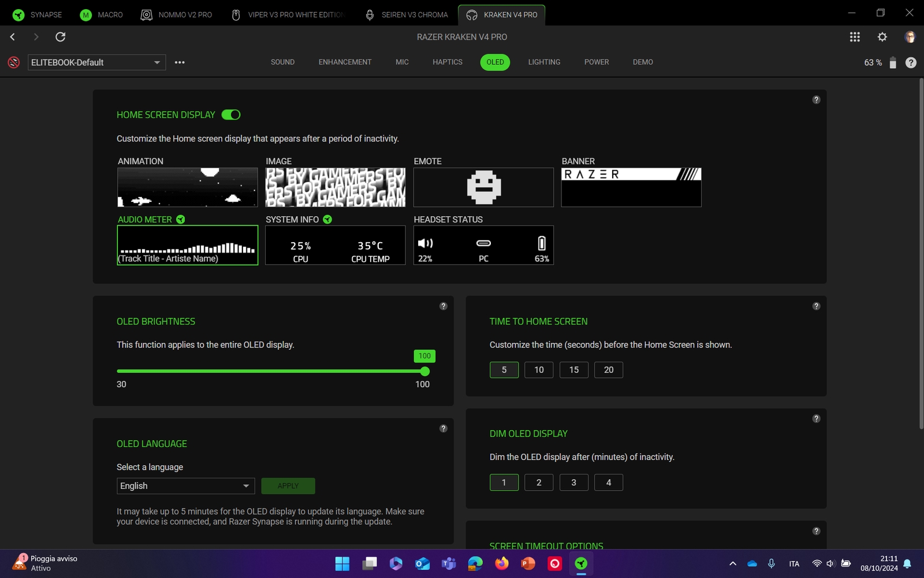Click the user avatar icon
Screen dimensions: 924x578
910,37
